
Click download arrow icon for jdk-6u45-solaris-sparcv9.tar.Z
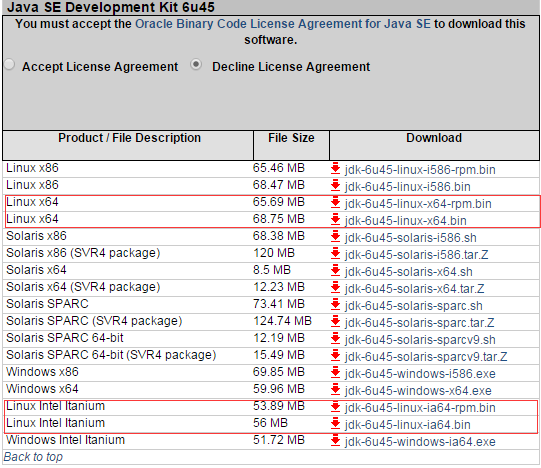pyautogui.click(x=335, y=355)
